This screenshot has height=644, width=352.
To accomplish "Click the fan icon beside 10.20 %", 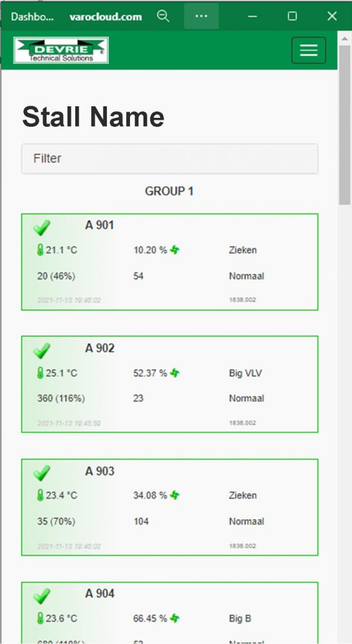I will coord(175,250).
